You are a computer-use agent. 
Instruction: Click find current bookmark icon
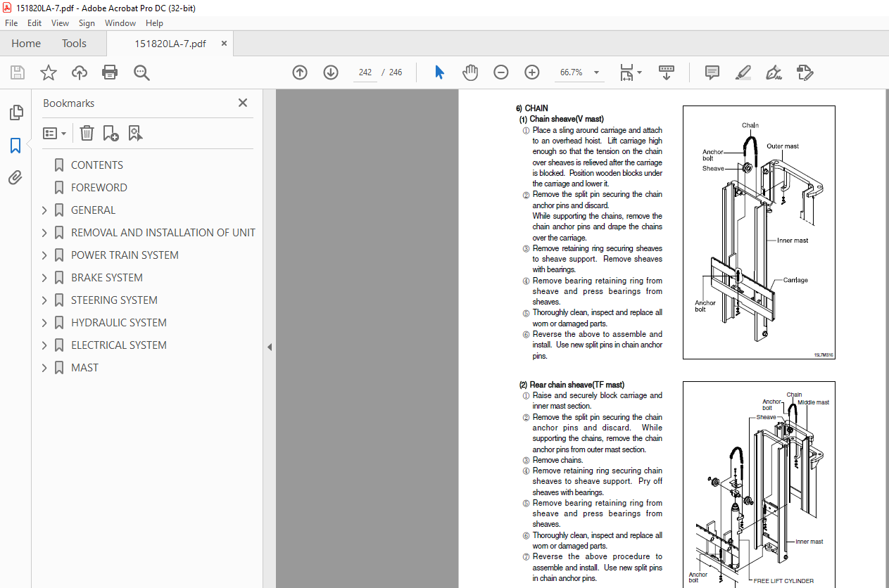coord(135,133)
